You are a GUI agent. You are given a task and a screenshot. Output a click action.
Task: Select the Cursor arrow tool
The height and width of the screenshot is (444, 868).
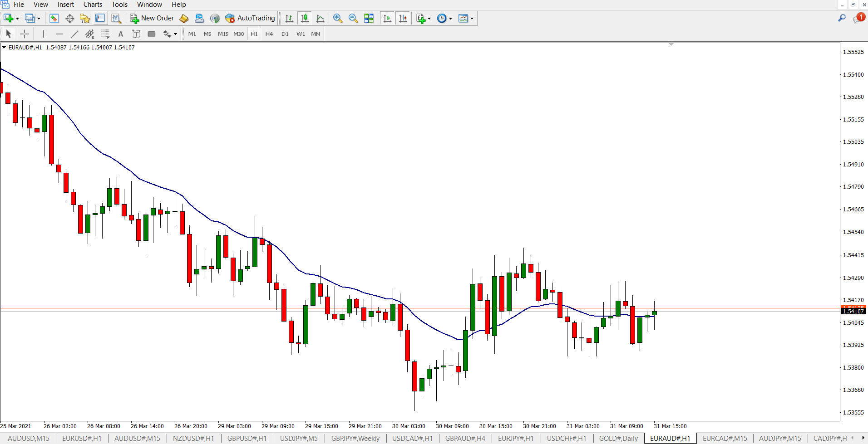click(x=9, y=34)
